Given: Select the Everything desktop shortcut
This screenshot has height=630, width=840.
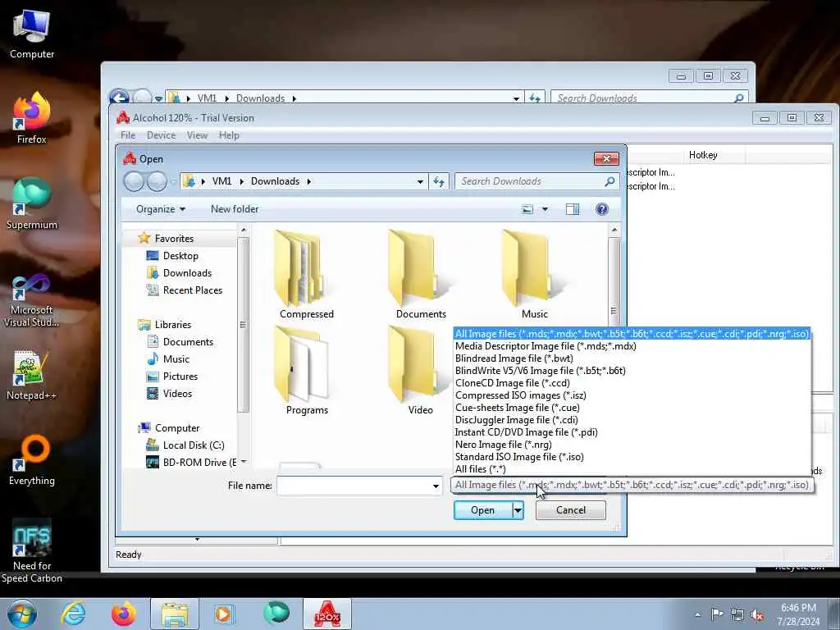Looking at the screenshot, I should click(32, 461).
